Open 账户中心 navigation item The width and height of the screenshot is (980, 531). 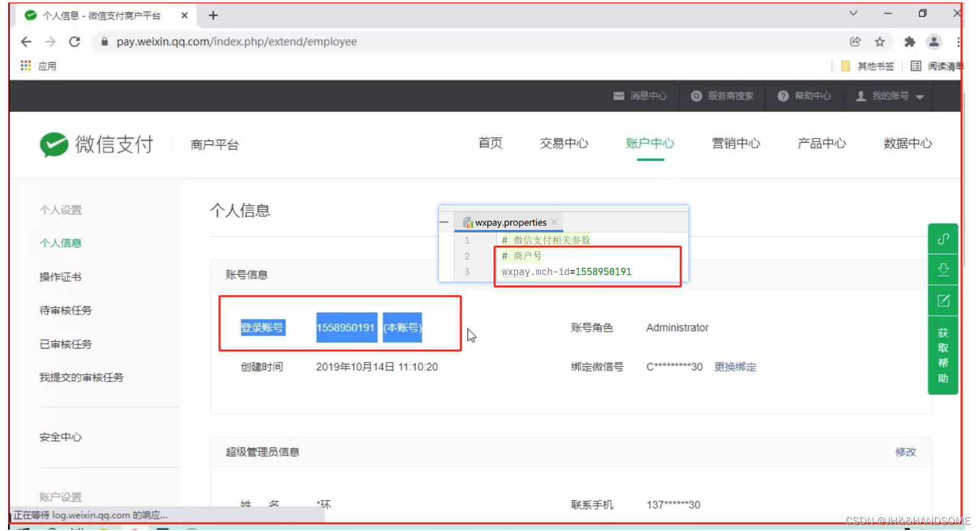tap(650, 143)
